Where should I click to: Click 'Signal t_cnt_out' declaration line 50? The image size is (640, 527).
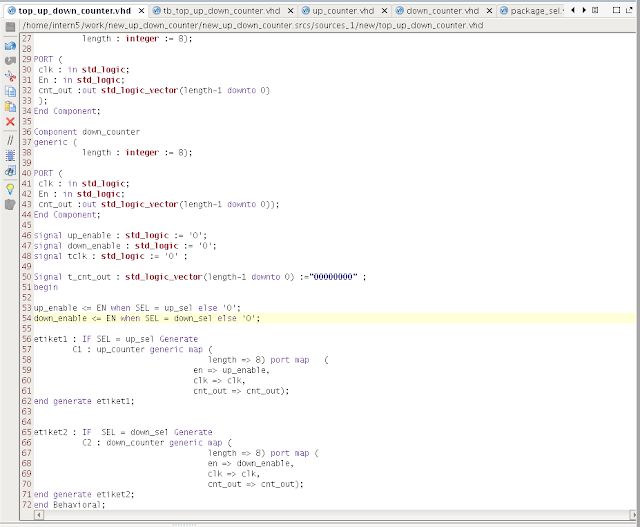(x=200, y=277)
